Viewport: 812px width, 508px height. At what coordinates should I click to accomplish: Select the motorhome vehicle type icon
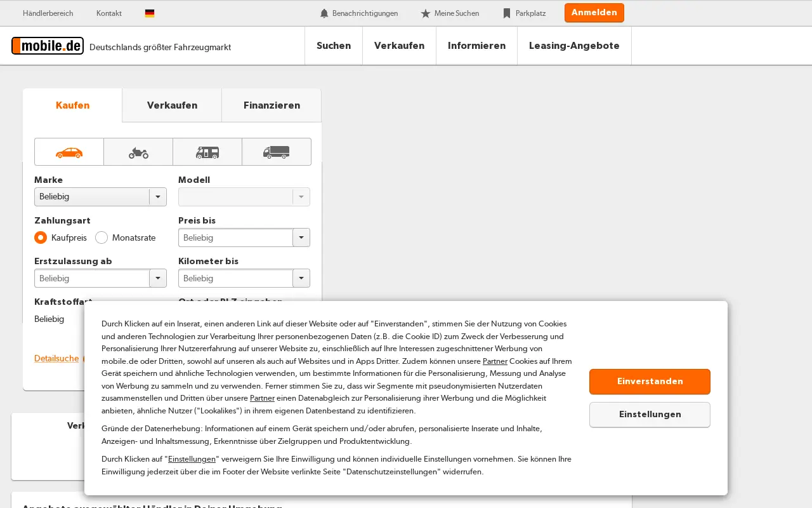207,152
